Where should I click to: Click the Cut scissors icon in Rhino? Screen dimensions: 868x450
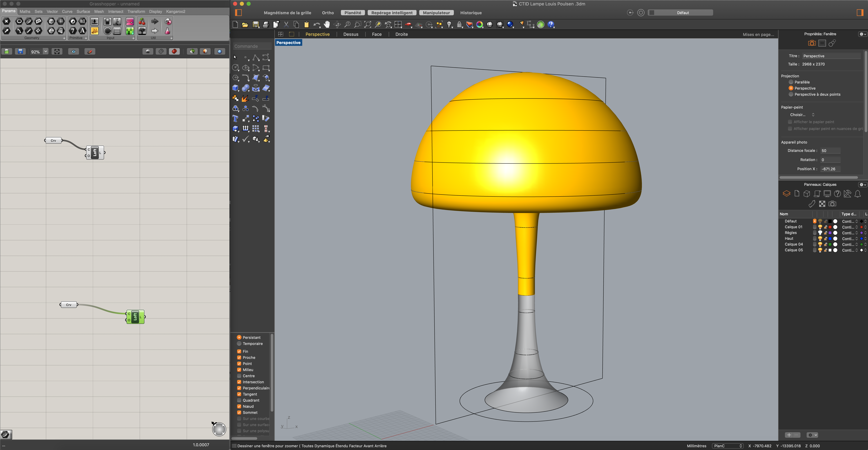tap(286, 24)
